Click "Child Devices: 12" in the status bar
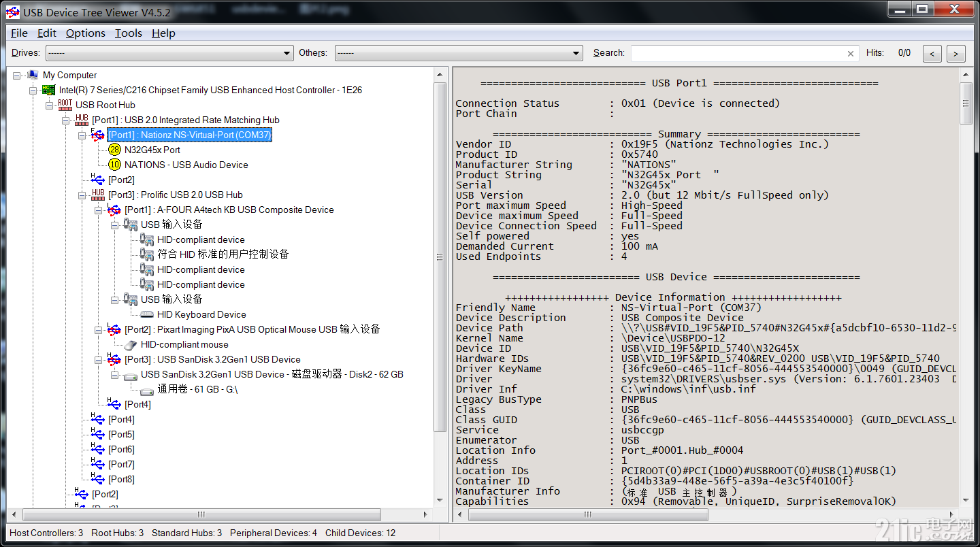The height and width of the screenshot is (547, 980). [361, 533]
